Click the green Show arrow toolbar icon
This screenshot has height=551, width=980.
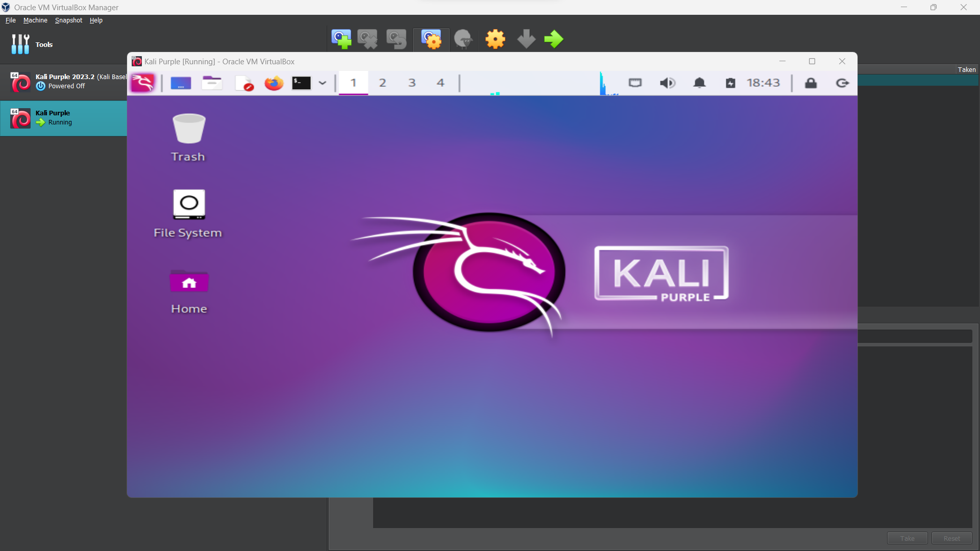[554, 39]
